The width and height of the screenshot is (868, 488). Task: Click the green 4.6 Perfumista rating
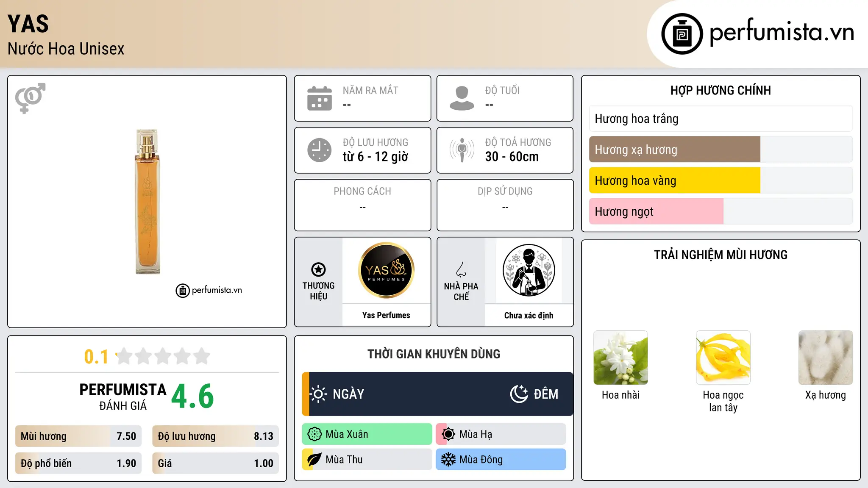[193, 396]
